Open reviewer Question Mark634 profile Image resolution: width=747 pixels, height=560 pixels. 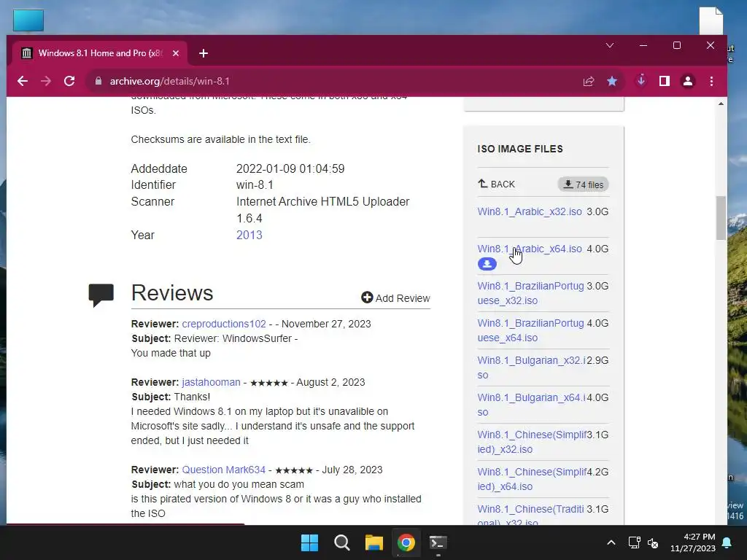pos(223,470)
